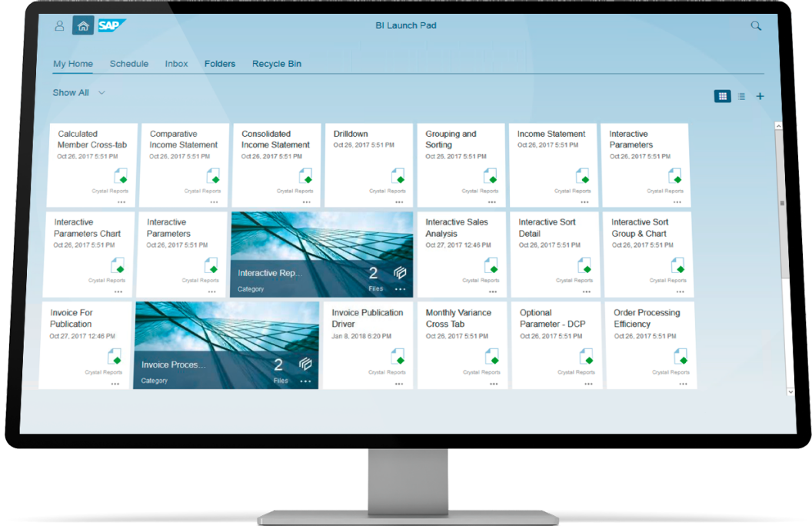Screen dimensions: 812x526
Task: Open the Schedule tab
Action: tap(129, 64)
